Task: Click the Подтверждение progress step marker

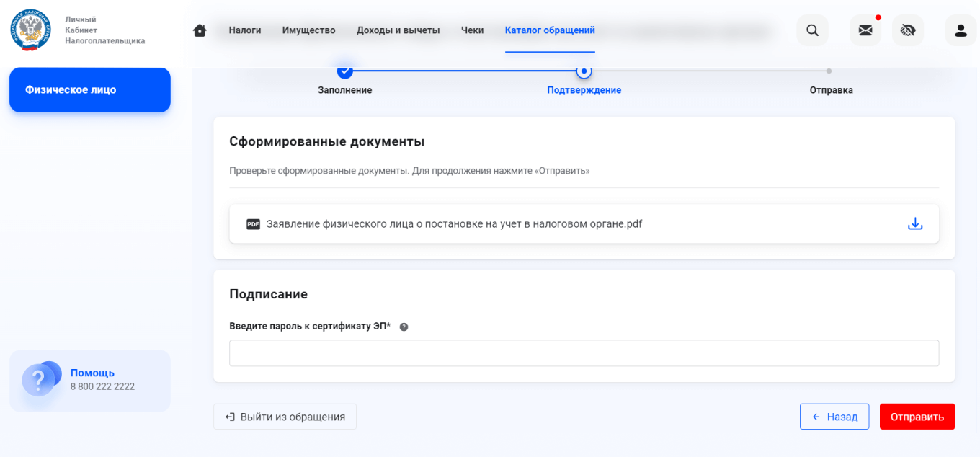Action: (x=584, y=71)
